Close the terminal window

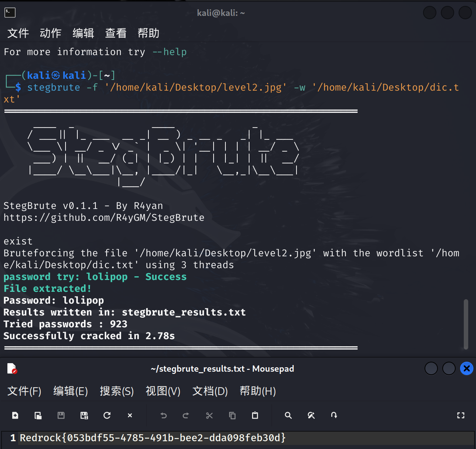(x=465, y=13)
